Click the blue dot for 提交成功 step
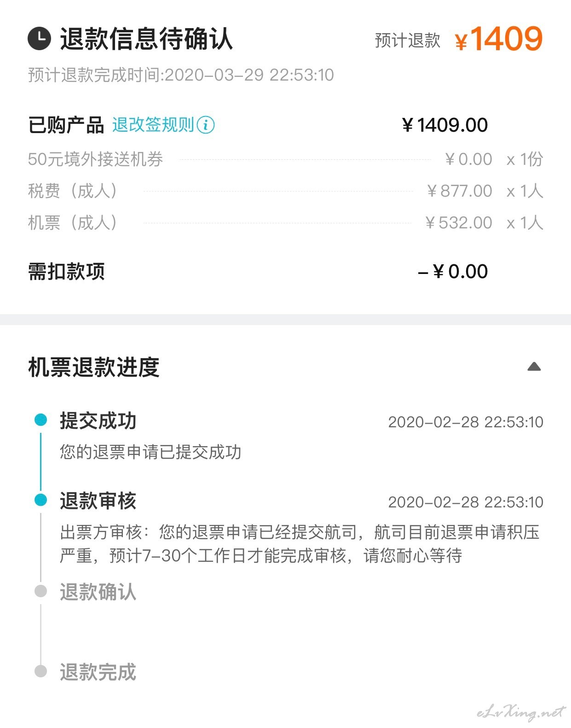 click(41, 419)
